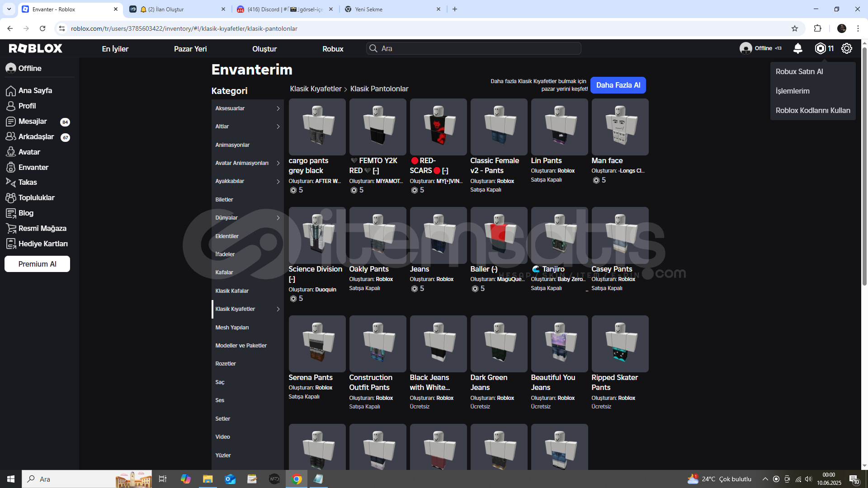Expand the Klasik Kıyafetler category
868x488 pixels.
coord(248,309)
